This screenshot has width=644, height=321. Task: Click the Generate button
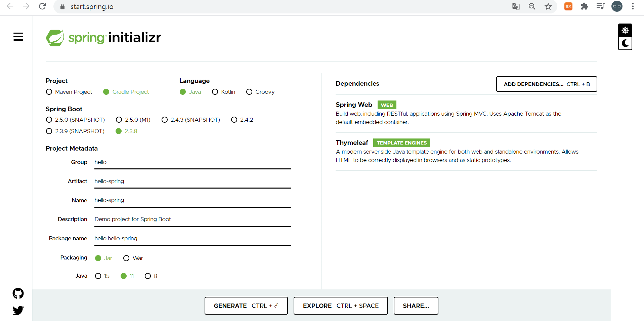(246, 306)
